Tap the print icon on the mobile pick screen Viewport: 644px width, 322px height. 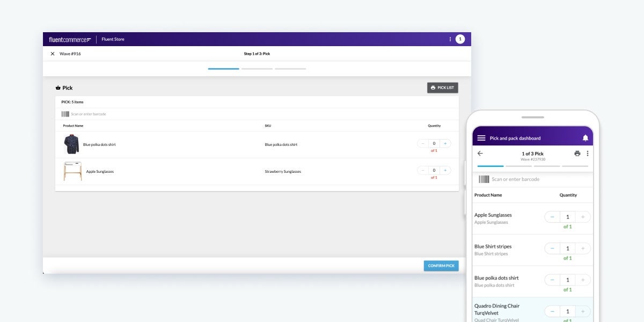pos(577,153)
